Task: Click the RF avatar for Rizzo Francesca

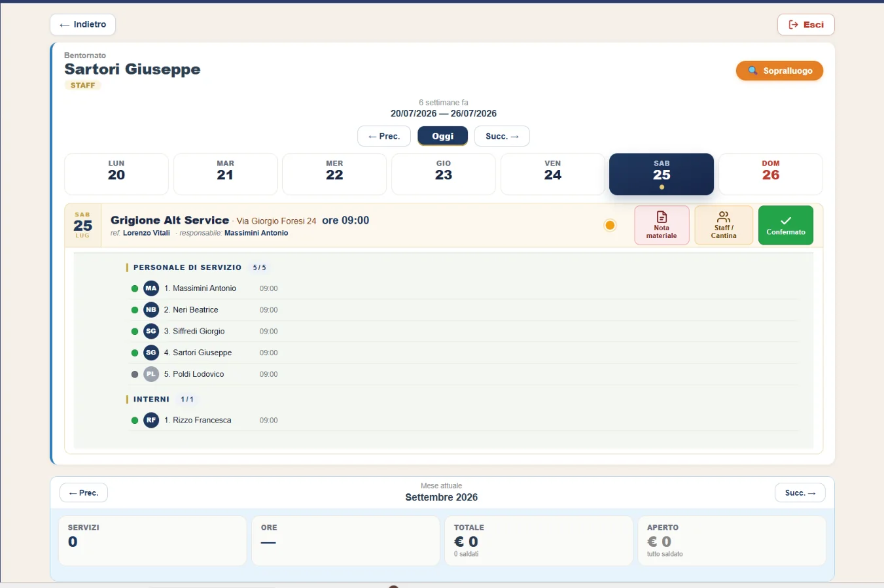Action: coord(151,421)
